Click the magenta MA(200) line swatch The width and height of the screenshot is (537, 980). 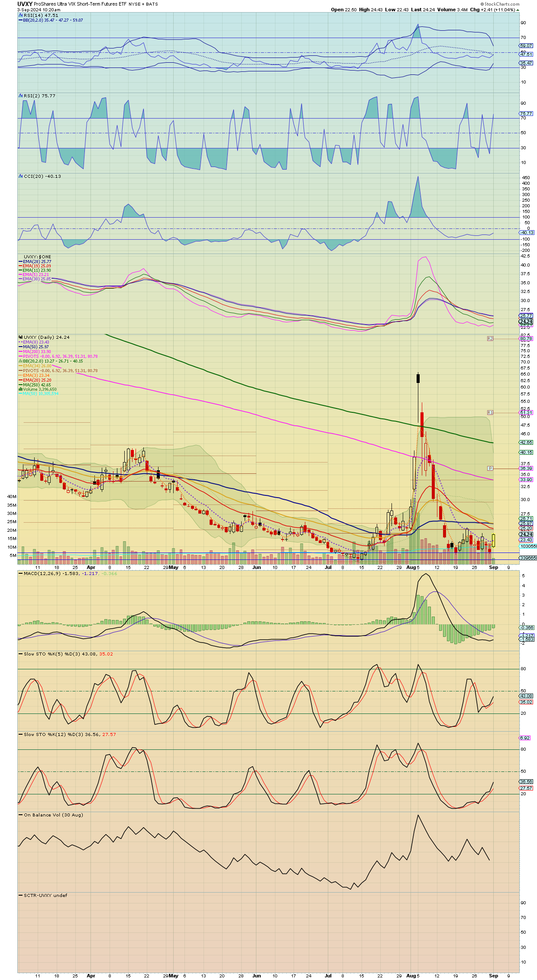20,352
